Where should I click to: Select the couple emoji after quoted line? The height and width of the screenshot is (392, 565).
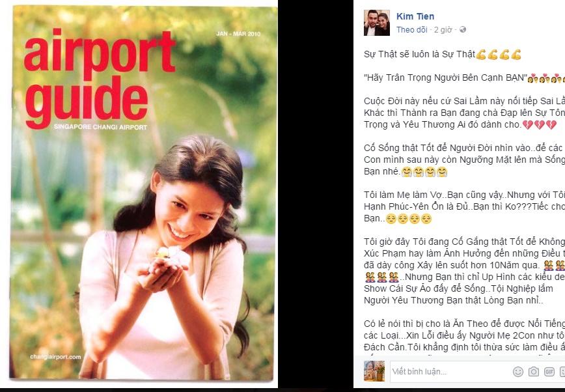point(546,78)
